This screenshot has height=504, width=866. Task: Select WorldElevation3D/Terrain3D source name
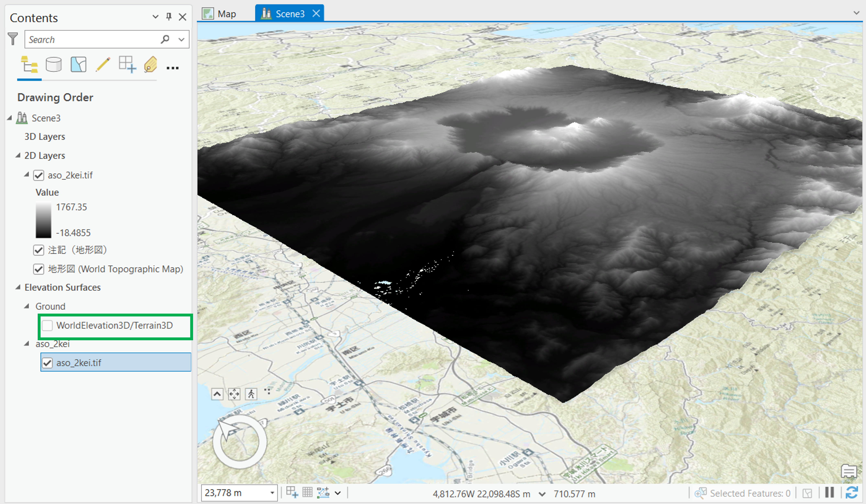pos(114,325)
